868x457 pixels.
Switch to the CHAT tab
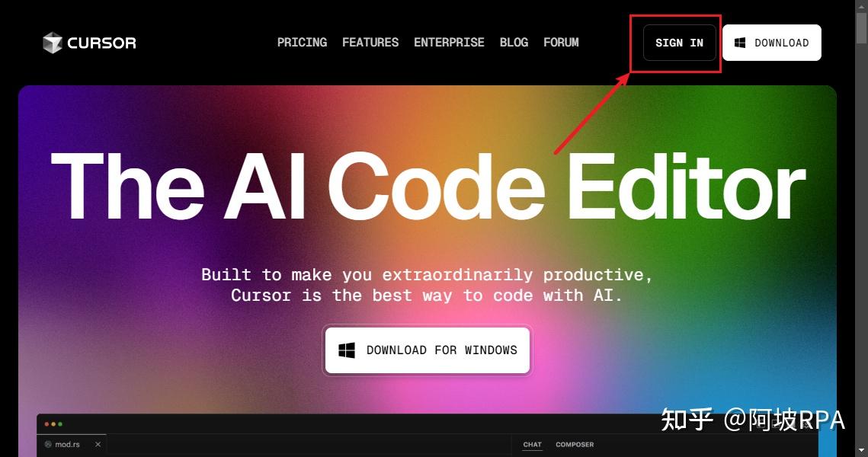pos(532,444)
